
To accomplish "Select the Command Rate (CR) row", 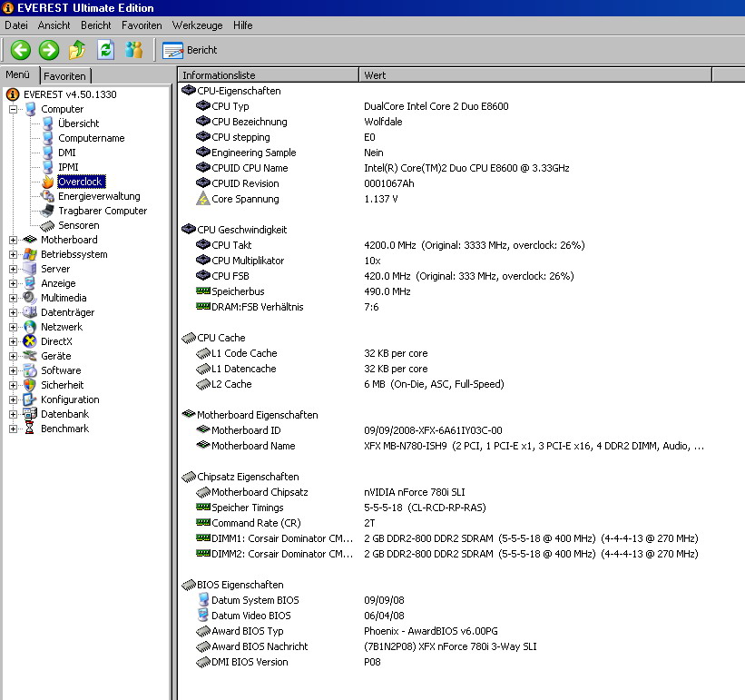I will coord(286,523).
